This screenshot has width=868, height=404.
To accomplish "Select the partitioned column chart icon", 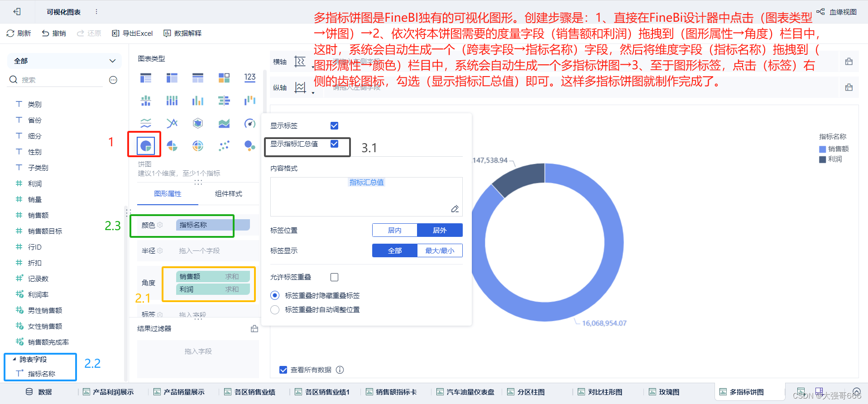I will point(146,101).
